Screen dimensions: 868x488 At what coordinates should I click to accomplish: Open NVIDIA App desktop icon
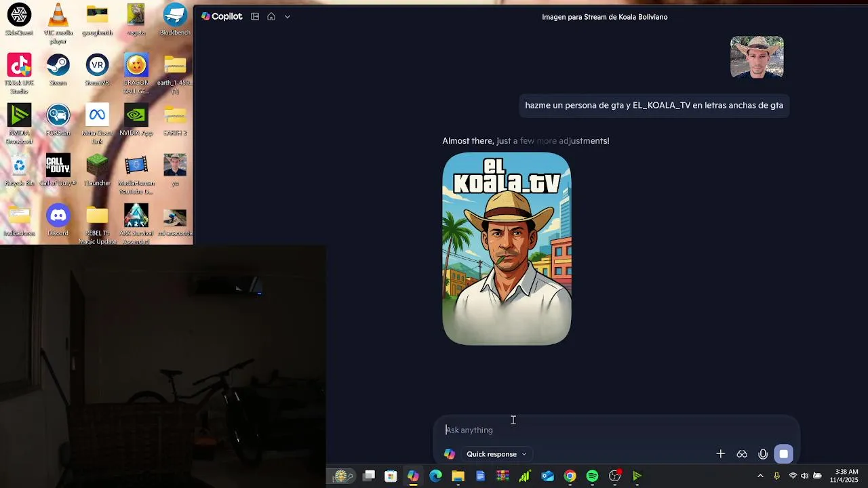click(136, 121)
